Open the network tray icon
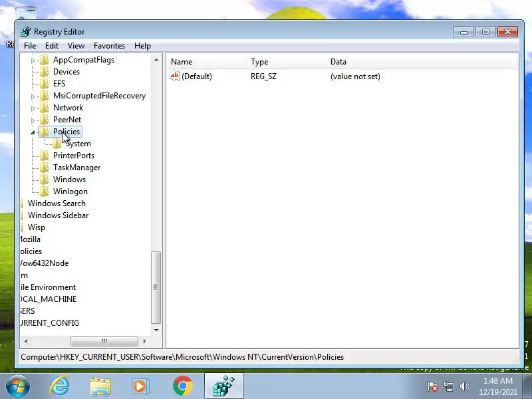Viewport: 532px width, 399px height. tap(448, 386)
